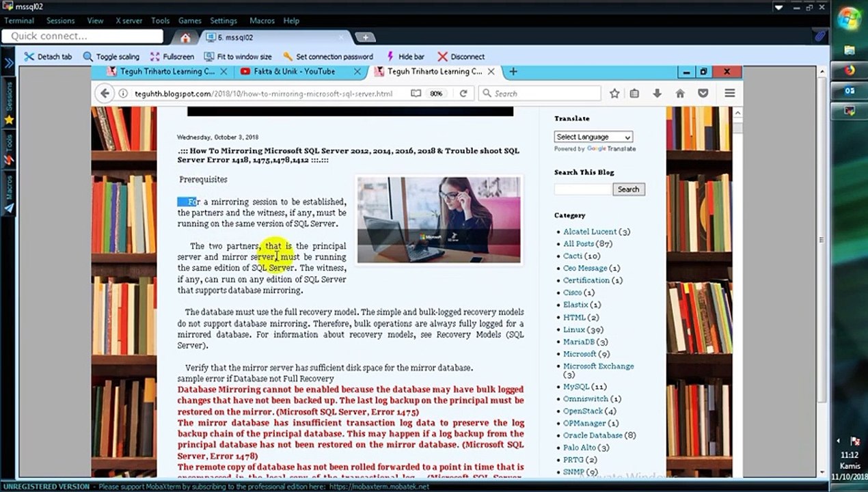Image resolution: width=868 pixels, height=492 pixels.
Task: Focus the Firefox Search box
Action: pos(540,94)
